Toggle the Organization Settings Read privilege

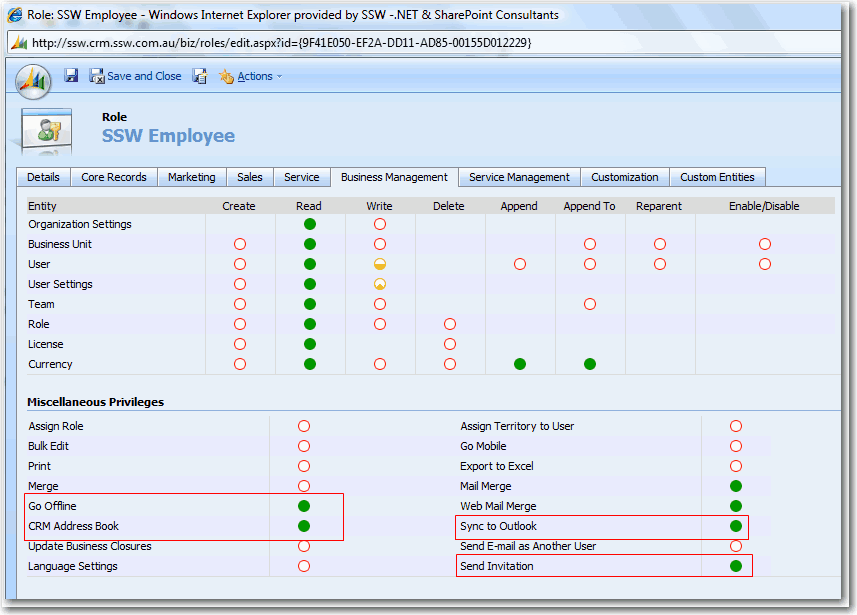(x=310, y=224)
